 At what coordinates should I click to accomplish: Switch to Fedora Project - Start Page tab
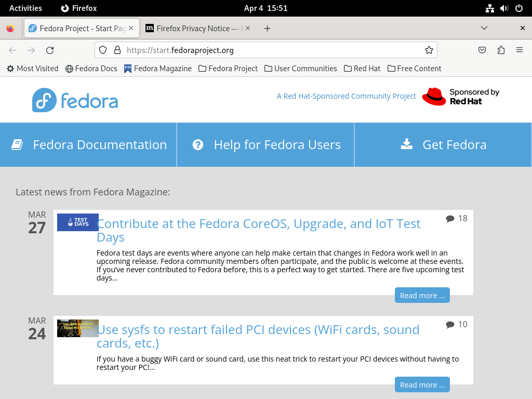82,28
